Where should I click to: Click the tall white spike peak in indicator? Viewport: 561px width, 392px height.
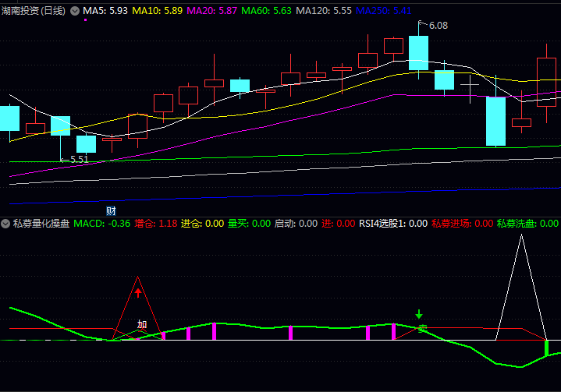coord(520,236)
